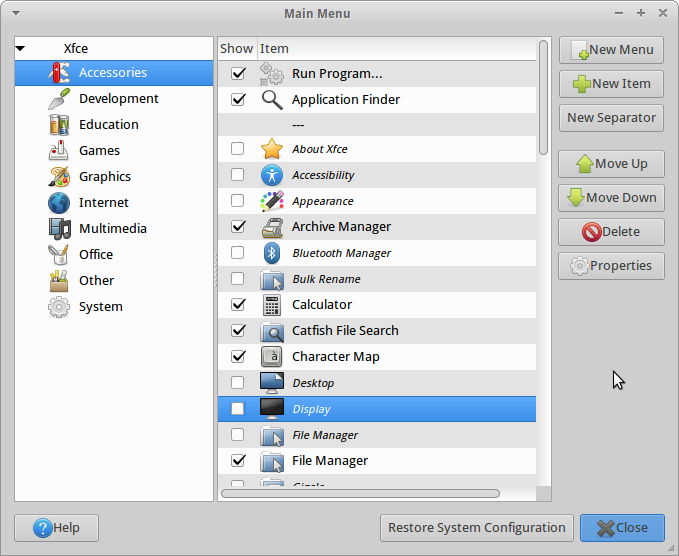Uncheck Show for Application Finder

point(238,100)
